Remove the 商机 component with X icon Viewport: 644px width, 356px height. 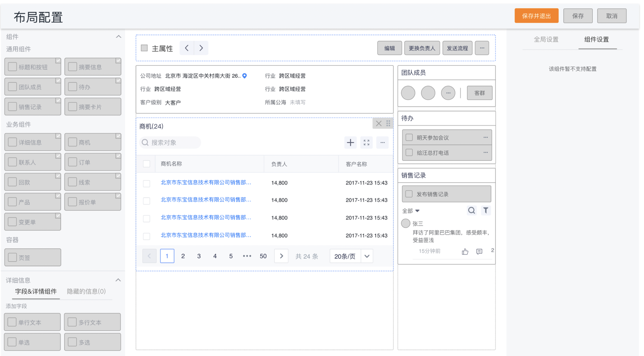pyautogui.click(x=379, y=124)
